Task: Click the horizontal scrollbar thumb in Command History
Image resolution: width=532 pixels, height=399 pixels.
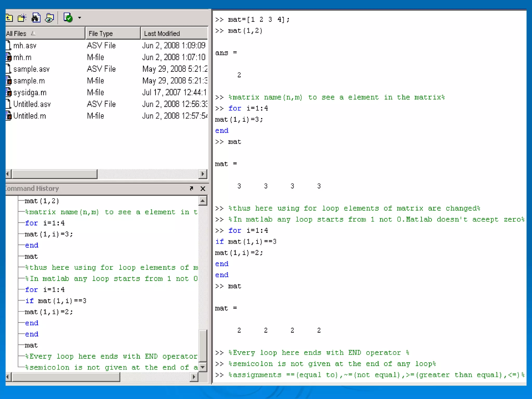Action: (66, 377)
